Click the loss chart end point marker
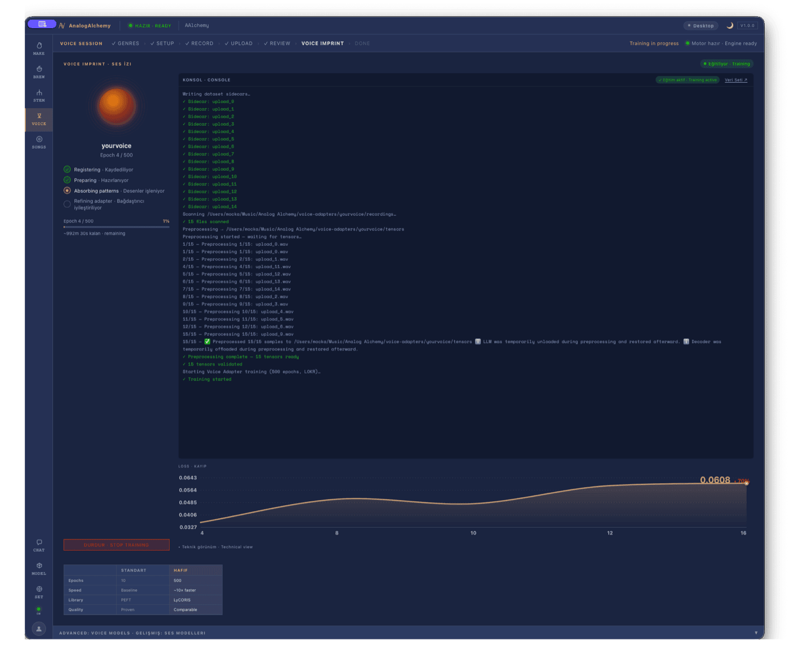This screenshot has width=789, height=672. coord(747,483)
